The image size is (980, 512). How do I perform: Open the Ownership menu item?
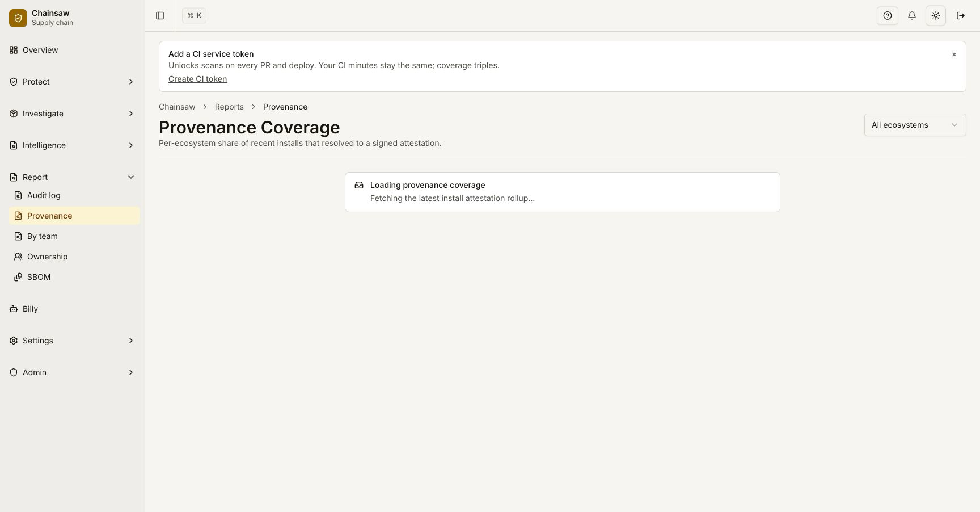tap(74, 257)
